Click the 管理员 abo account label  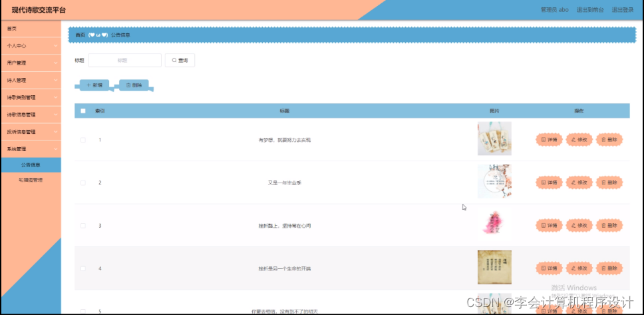coord(554,10)
